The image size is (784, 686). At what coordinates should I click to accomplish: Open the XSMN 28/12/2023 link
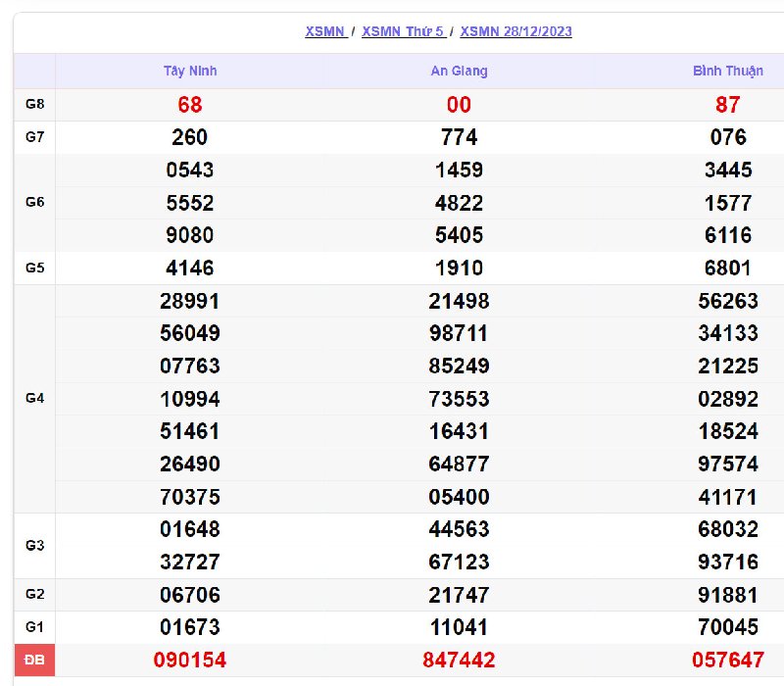point(515,31)
